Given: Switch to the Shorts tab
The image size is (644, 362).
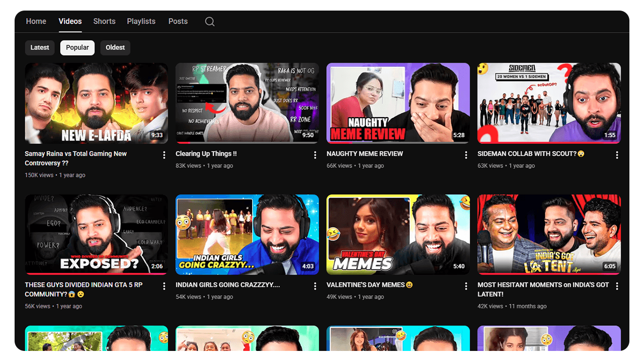Looking at the screenshot, I should (104, 21).
